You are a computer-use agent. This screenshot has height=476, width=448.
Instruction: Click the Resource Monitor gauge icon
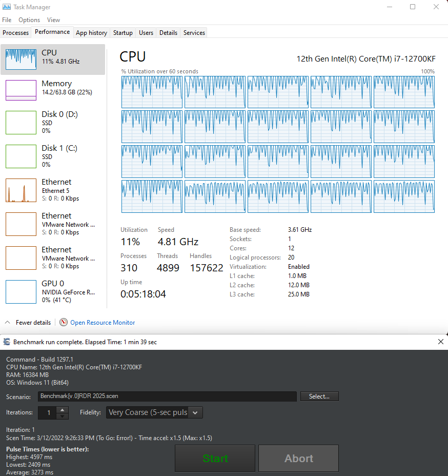pyautogui.click(x=64, y=322)
